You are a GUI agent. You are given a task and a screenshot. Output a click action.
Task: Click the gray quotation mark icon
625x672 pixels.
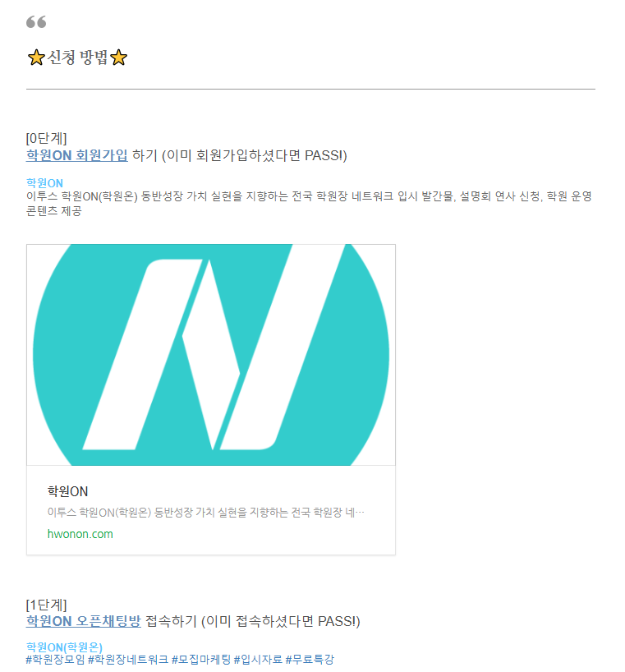pos(36,22)
